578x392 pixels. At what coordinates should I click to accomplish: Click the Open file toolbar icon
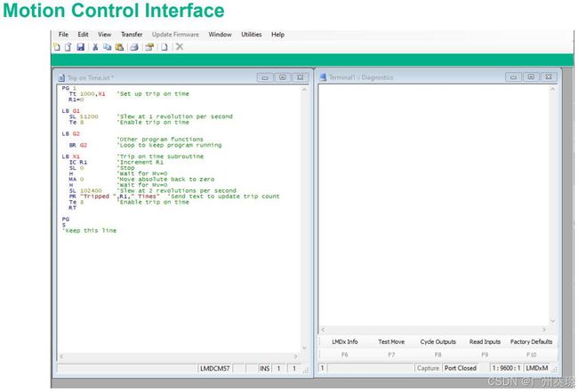(68, 47)
